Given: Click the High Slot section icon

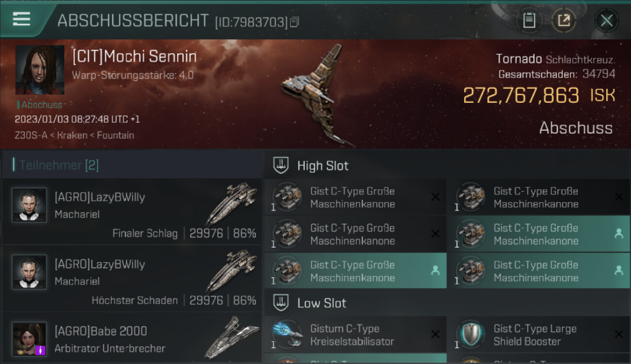Looking at the screenshot, I should pyautogui.click(x=281, y=165).
